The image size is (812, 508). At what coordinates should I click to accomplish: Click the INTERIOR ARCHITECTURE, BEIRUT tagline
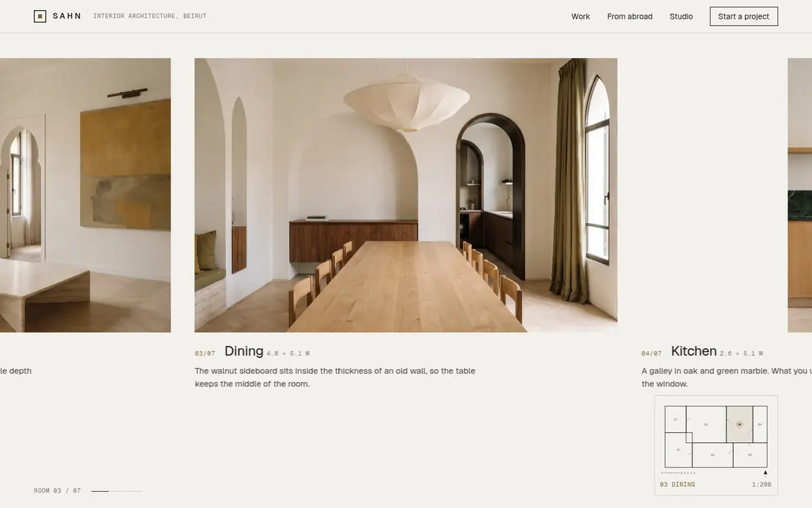pos(150,16)
